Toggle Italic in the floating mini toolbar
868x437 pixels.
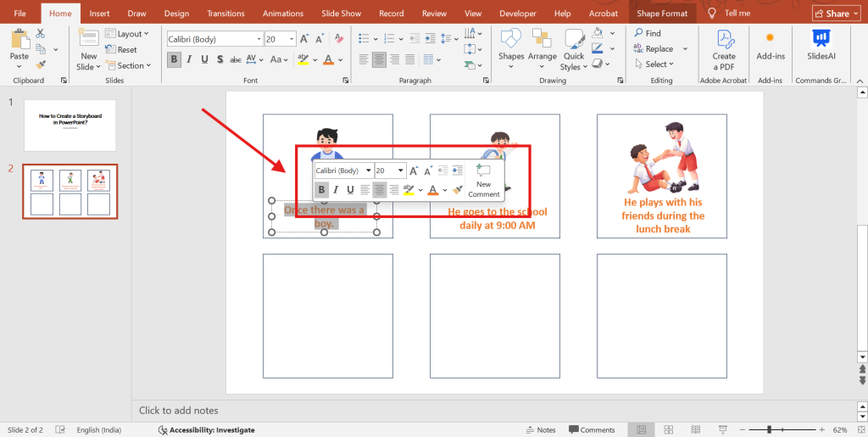pyautogui.click(x=336, y=189)
